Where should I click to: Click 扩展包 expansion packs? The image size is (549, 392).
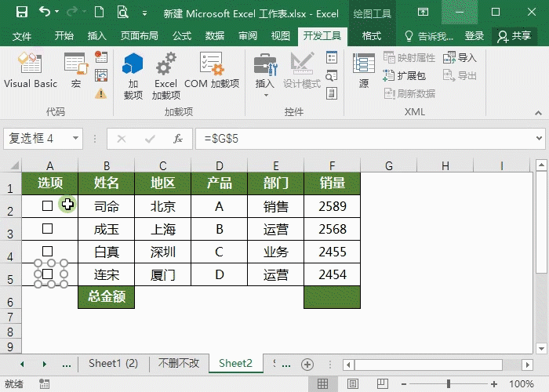tap(405, 75)
